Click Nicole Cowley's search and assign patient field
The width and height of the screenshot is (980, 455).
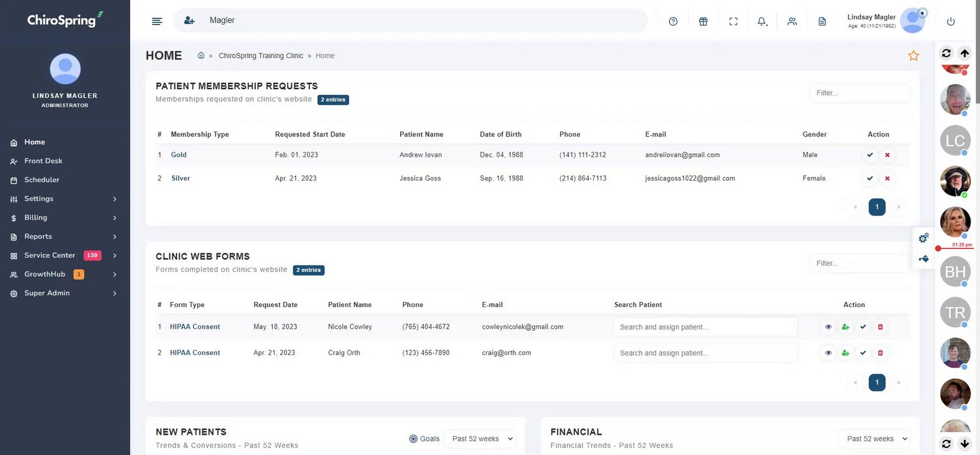pos(705,327)
